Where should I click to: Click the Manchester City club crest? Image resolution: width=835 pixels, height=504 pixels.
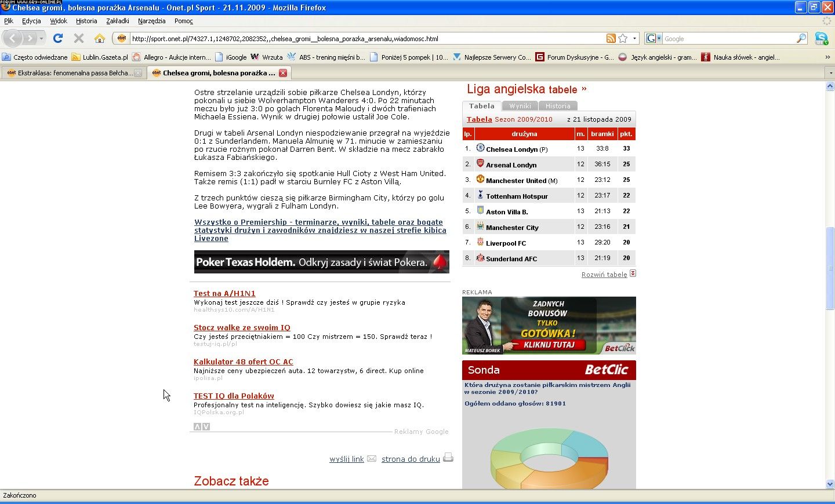point(480,226)
